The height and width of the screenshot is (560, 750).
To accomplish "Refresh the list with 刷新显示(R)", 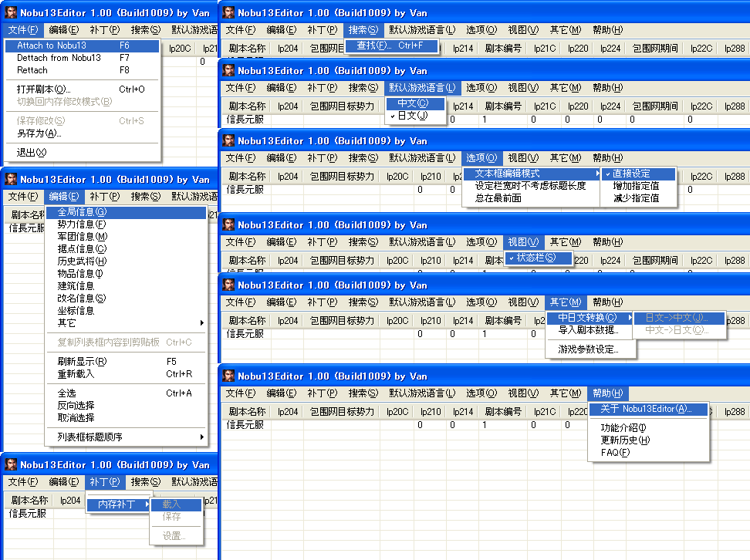I will click(127, 362).
